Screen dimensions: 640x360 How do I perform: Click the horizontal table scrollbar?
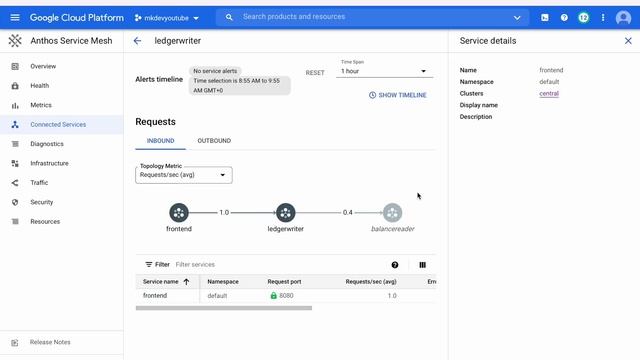pos(224,308)
